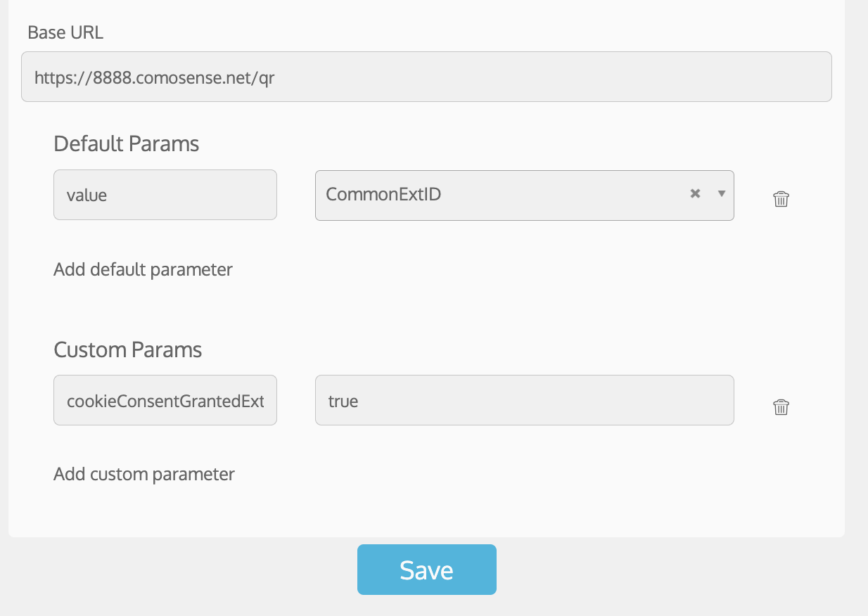Click the Save button
Screen dimensions: 868x616
pos(426,570)
